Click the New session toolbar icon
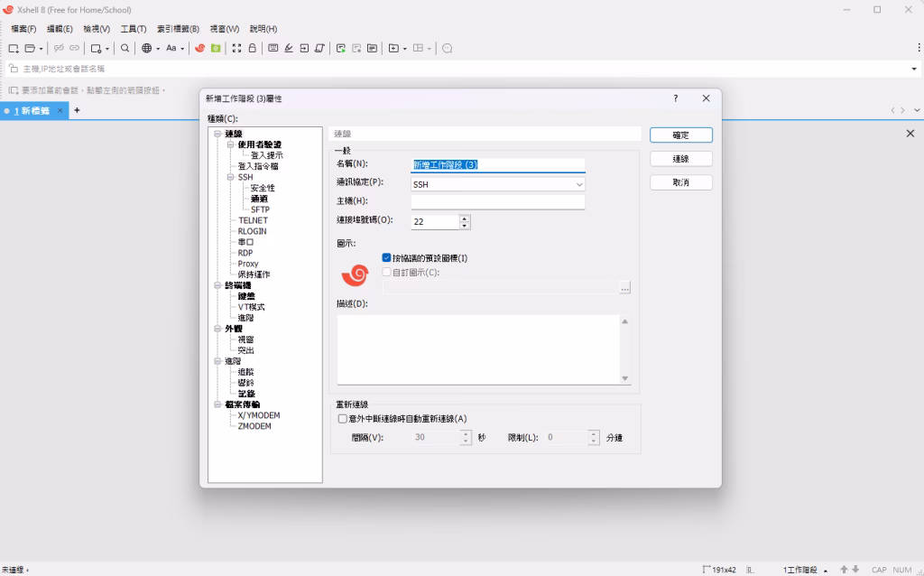The image size is (924, 576). 14,49
